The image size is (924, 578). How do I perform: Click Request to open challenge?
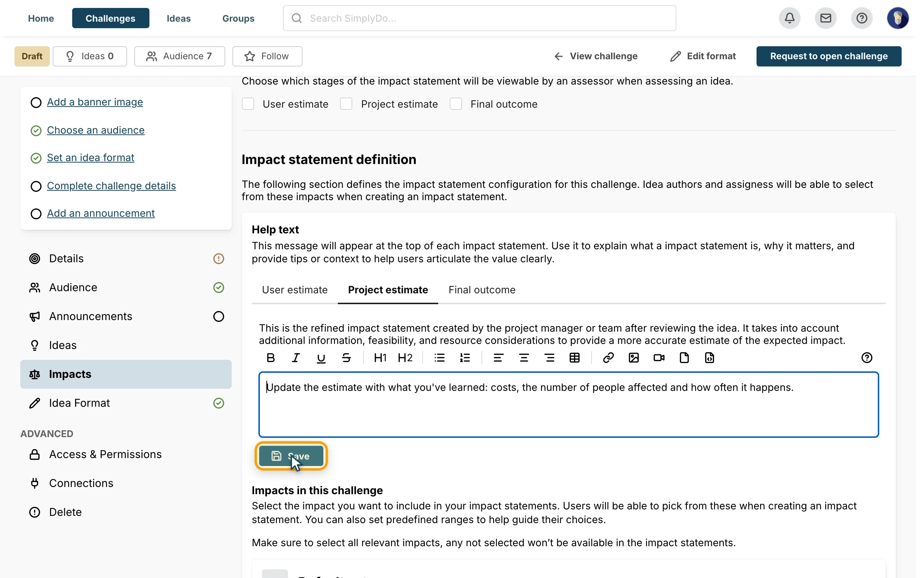829,56
